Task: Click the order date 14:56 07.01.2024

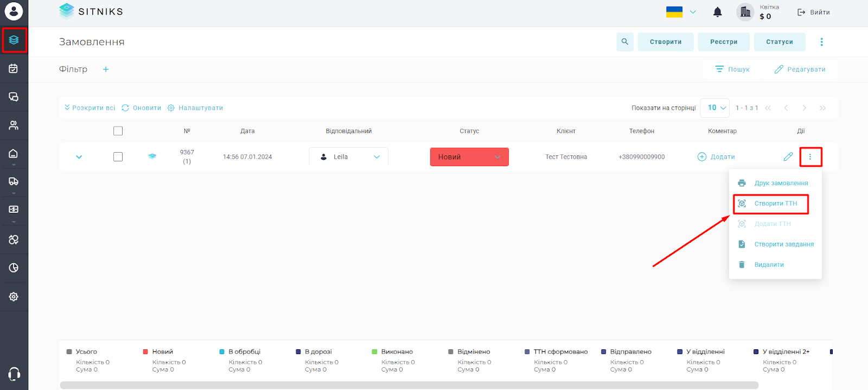Action: point(247,157)
